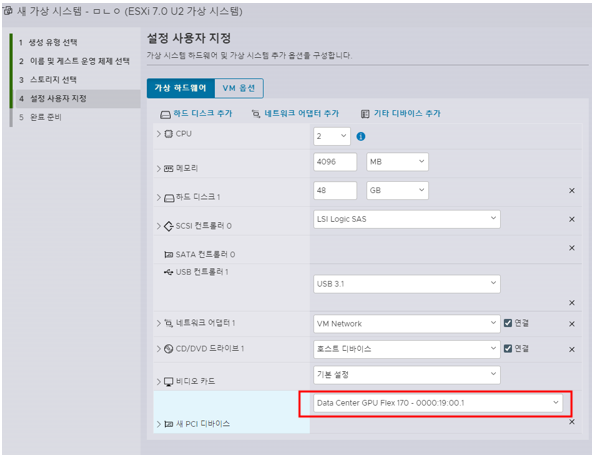This screenshot has width=592, height=455.
Task: Click the add other device icon
Action: (x=365, y=114)
